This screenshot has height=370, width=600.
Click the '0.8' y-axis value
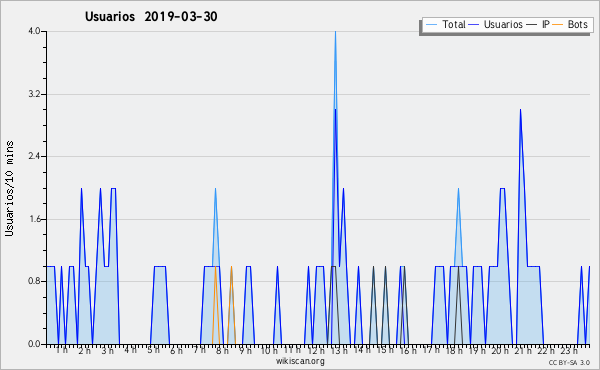tap(34, 281)
